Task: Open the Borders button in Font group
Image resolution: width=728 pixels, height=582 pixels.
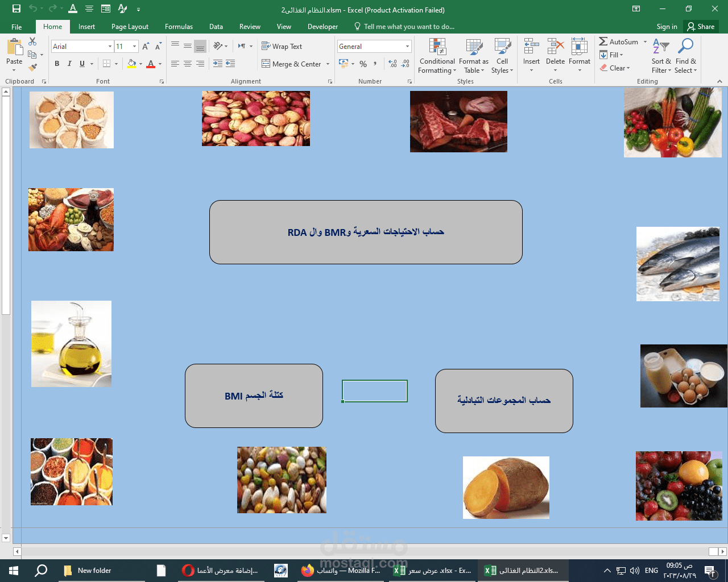Action: pos(106,64)
